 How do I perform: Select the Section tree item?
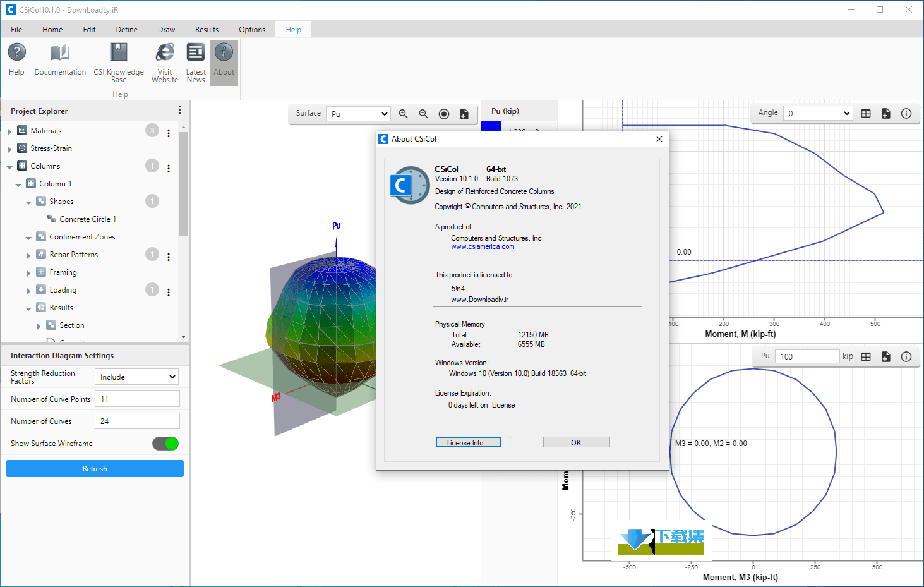tap(72, 325)
